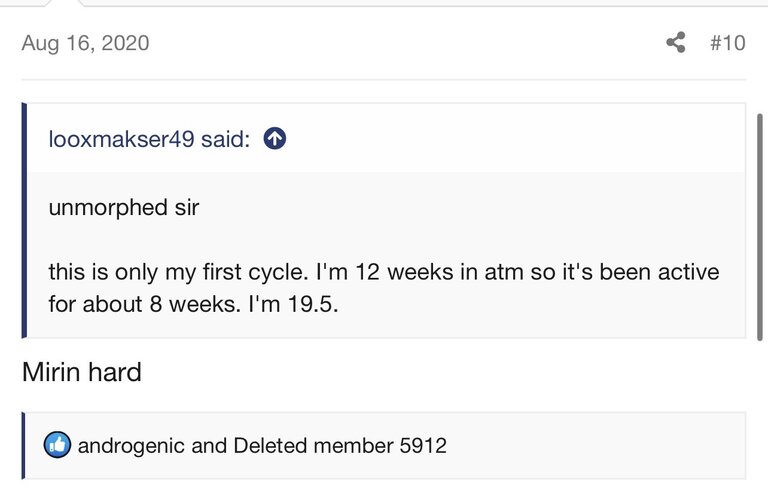This screenshot has height=500, width=768.
Task: Jump to original post via up-arrow icon
Action: pyautogui.click(x=275, y=139)
